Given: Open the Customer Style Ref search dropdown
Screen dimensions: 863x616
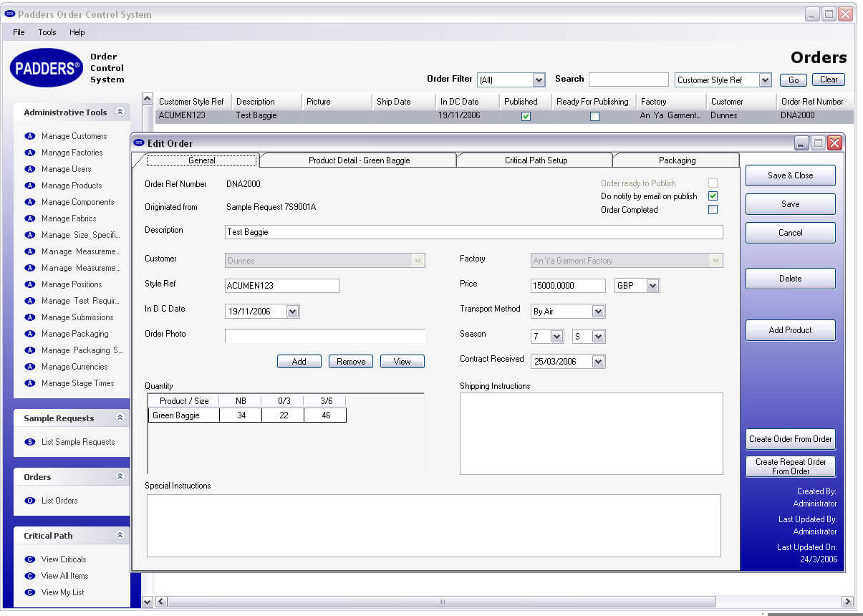Looking at the screenshot, I should pyautogui.click(x=765, y=80).
